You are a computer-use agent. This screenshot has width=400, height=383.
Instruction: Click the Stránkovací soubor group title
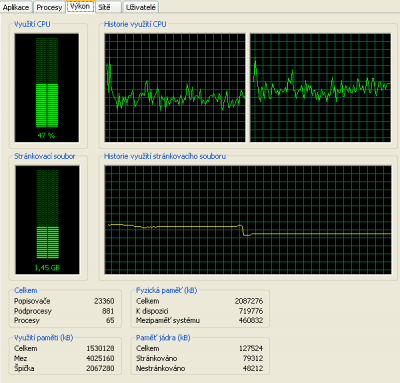[45, 156]
